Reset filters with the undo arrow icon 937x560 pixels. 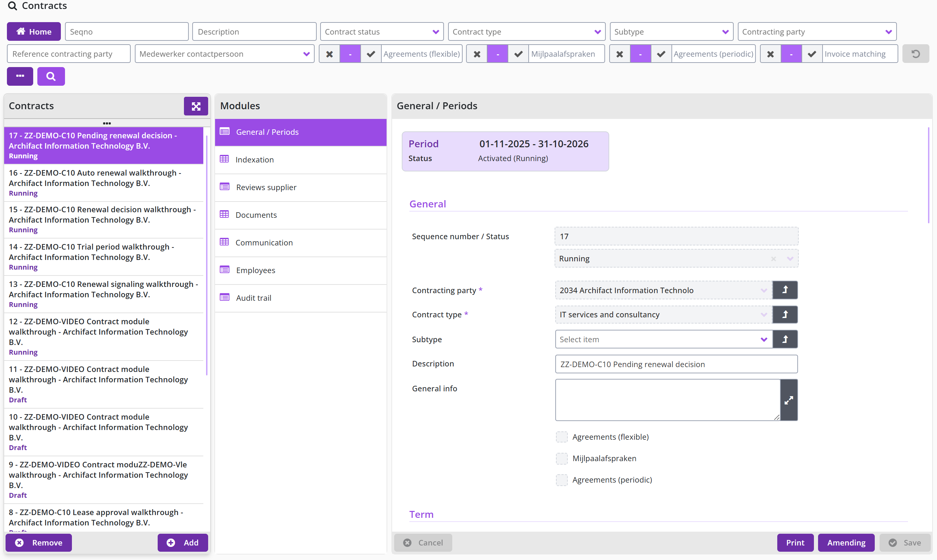click(916, 54)
